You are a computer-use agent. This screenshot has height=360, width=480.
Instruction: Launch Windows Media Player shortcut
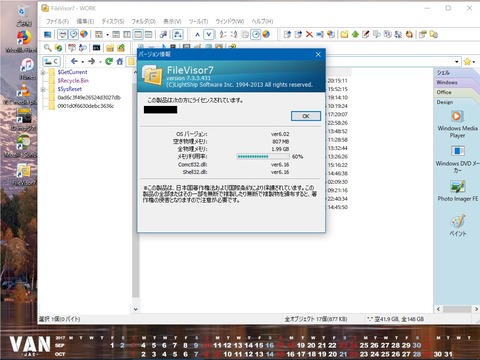coord(457,124)
